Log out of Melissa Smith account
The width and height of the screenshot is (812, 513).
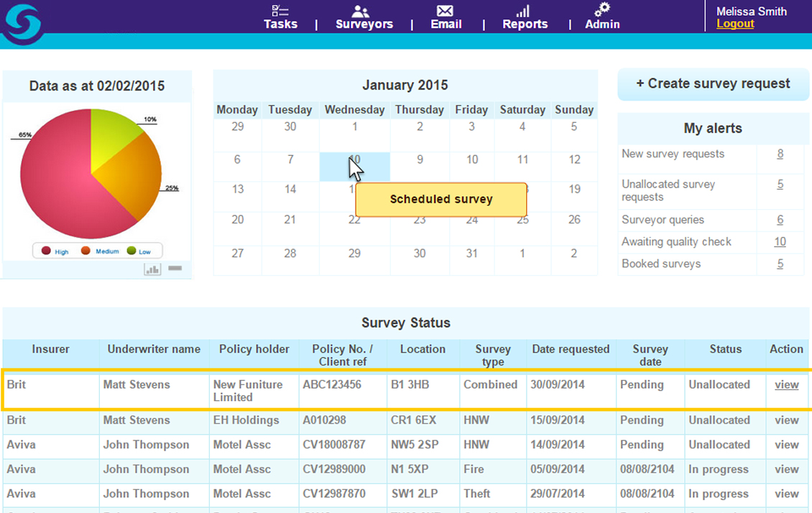pos(735,24)
